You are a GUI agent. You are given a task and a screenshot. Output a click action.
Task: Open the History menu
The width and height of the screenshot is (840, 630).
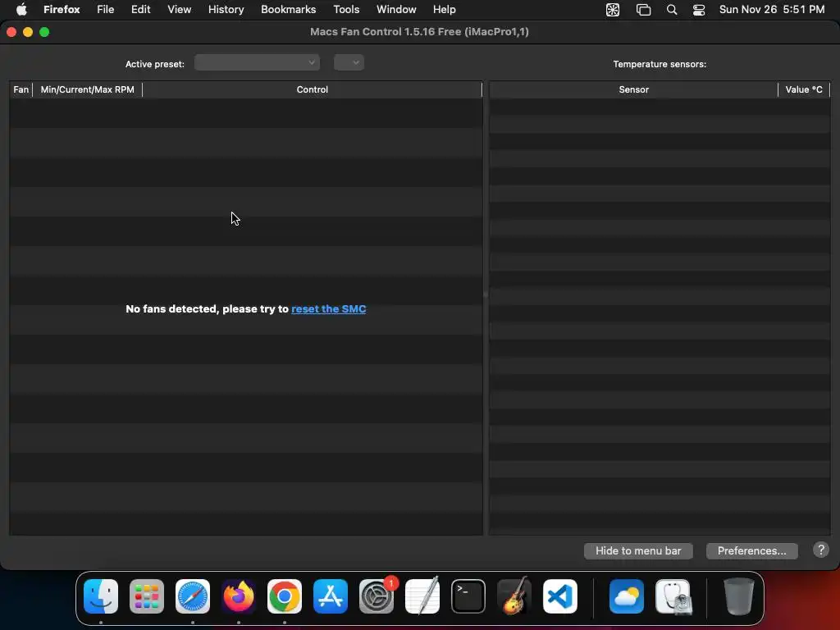click(x=226, y=10)
